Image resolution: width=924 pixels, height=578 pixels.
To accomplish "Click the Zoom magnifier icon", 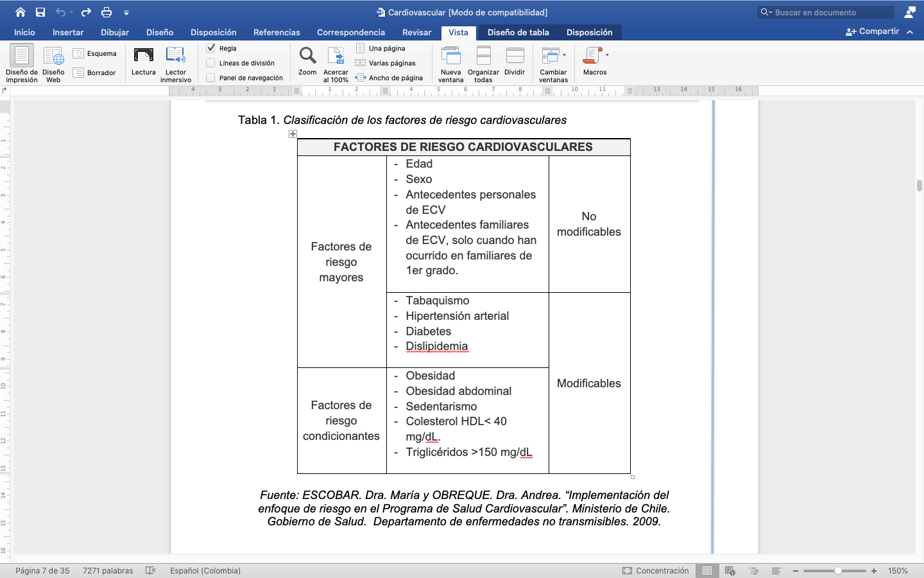I will (307, 56).
